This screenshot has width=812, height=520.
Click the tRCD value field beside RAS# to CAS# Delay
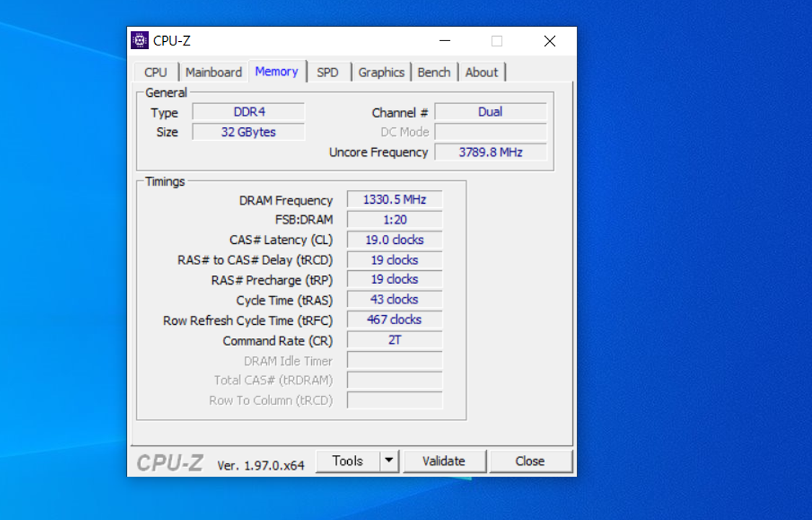point(395,260)
